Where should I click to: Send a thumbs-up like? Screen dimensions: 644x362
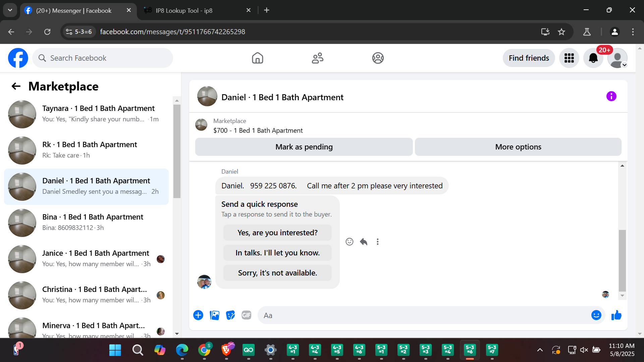coord(616,315)
